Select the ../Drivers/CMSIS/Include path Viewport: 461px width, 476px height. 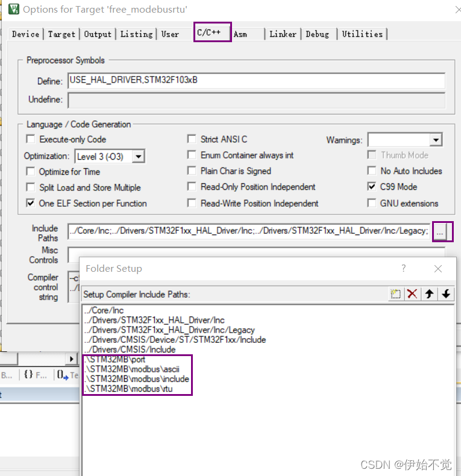tap(130, 349)
